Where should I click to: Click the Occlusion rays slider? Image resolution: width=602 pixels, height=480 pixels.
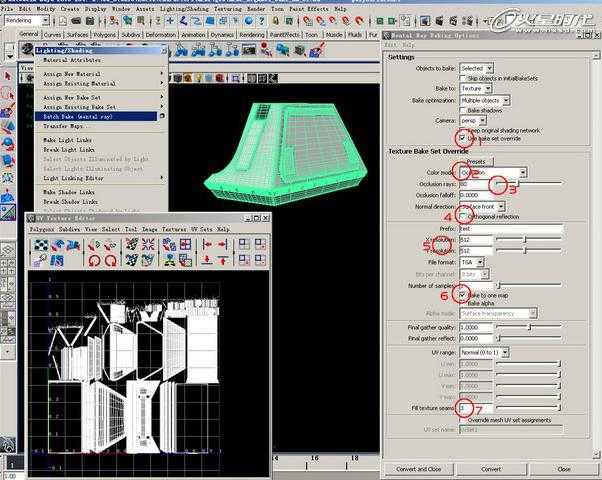pos(529,184)
